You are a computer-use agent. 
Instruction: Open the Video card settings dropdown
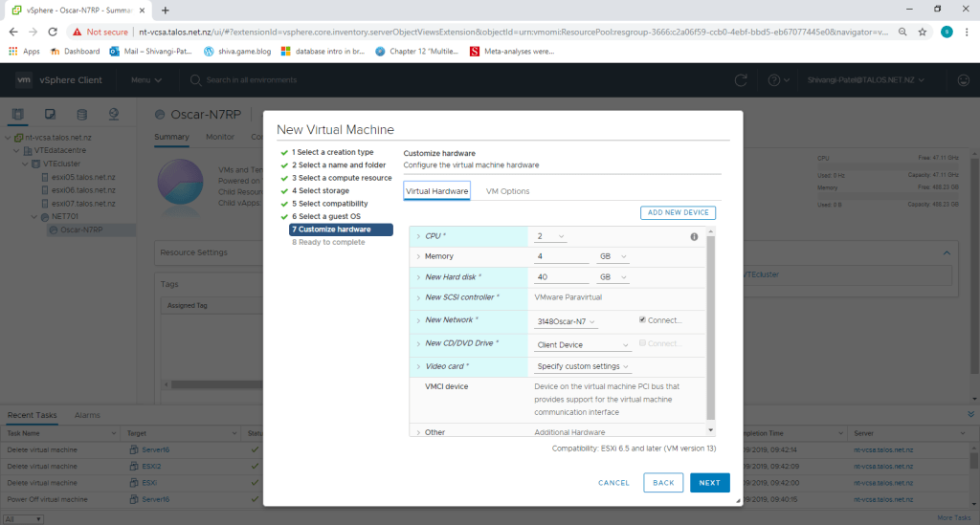click(x=583, y=366)
